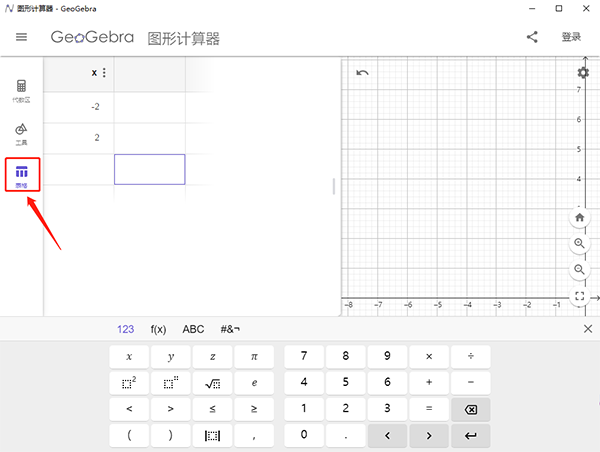Viewport: 600px width, 452px height.
Task: Tap the number 6 key
Action: (387, 383)
